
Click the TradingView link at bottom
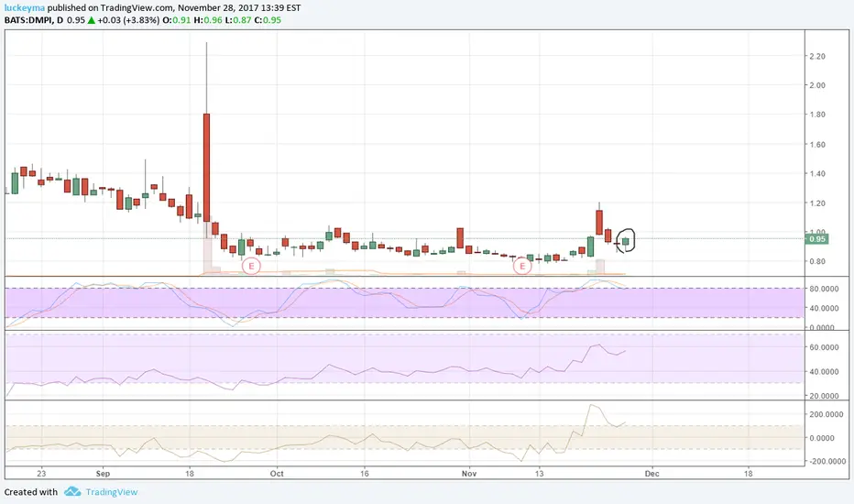click(x=112, y=492)
